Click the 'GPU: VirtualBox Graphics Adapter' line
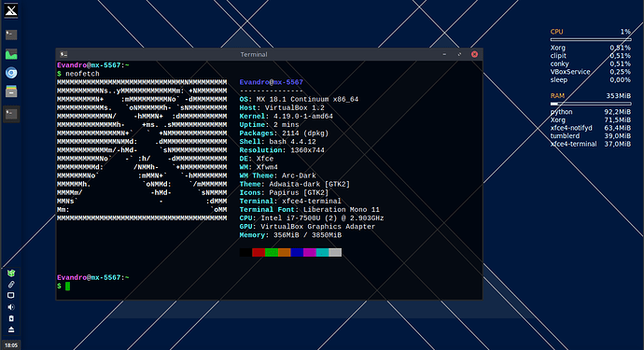The height and width of the screenshot is (350, 644). pyautogui.click(x=307, y=227)
